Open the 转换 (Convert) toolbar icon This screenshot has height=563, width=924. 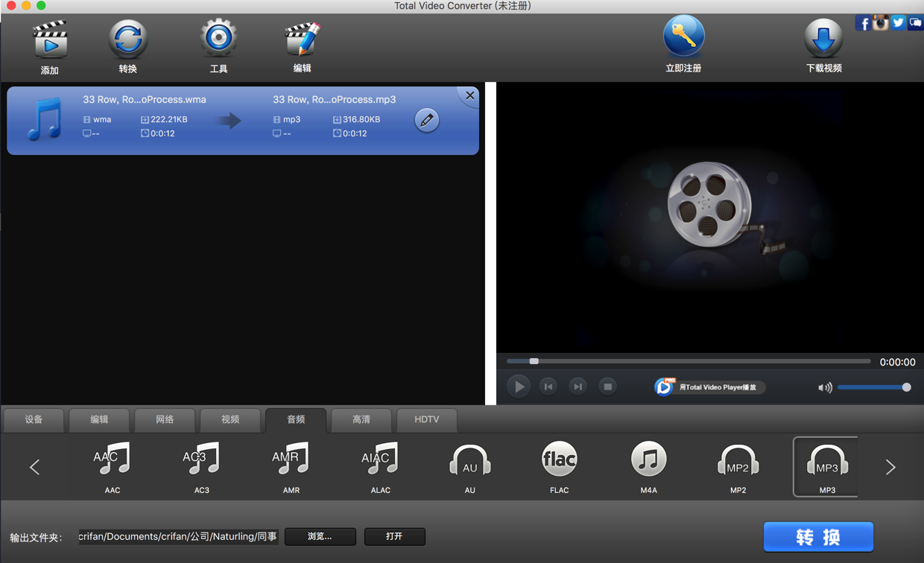click(x=127, y=39)
